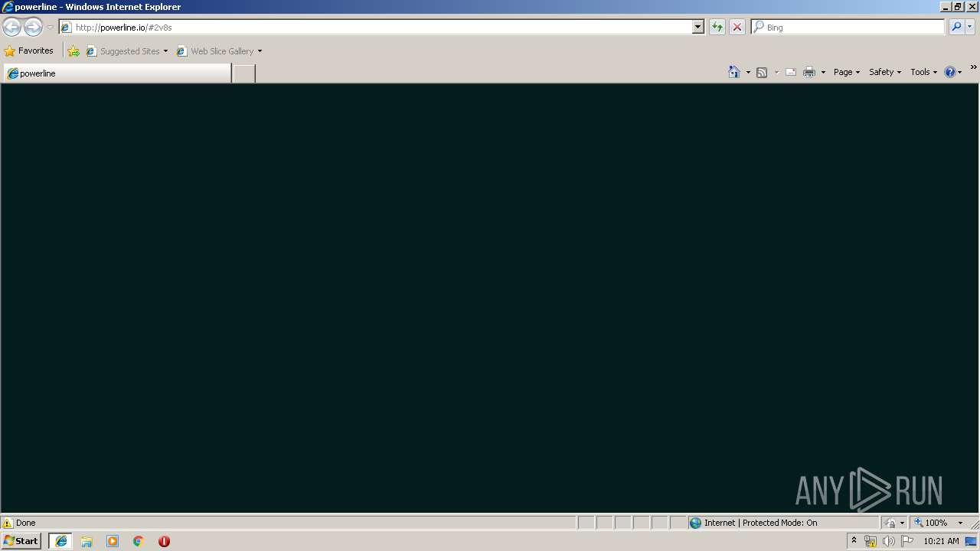Click the red Opera taskbar icon
Screen dimensions: 980x551
tap(164, 541)
